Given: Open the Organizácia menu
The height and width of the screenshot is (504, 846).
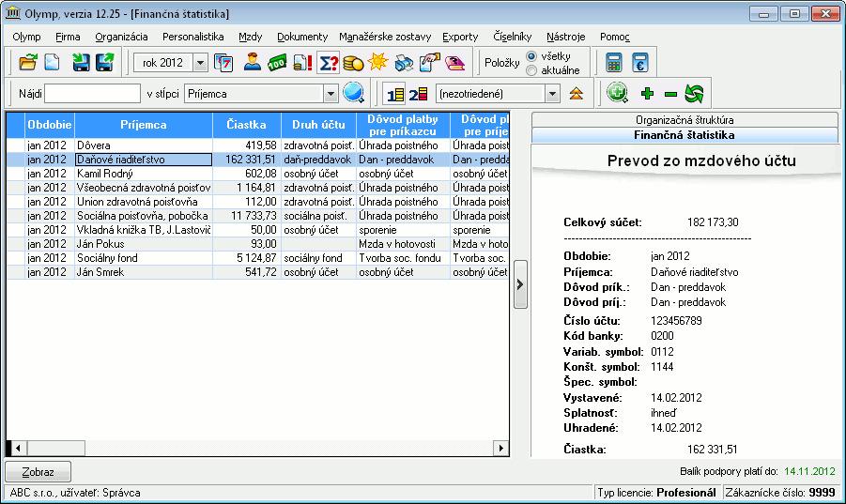Looking at the screenshot, I should 121,37.
